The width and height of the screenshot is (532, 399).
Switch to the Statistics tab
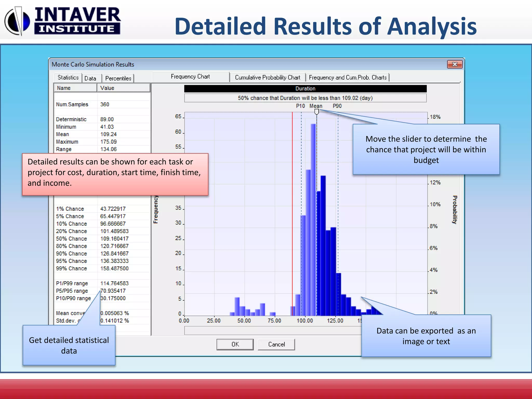click(x=68, y=78)
